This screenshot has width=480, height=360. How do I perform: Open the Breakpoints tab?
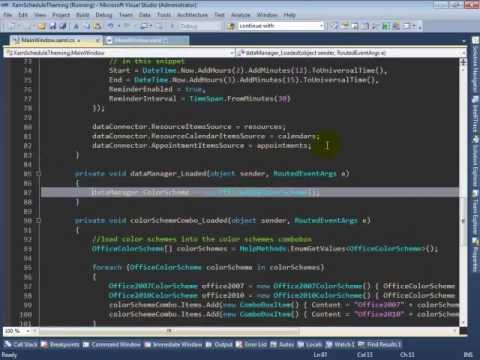tap(60, 345)
